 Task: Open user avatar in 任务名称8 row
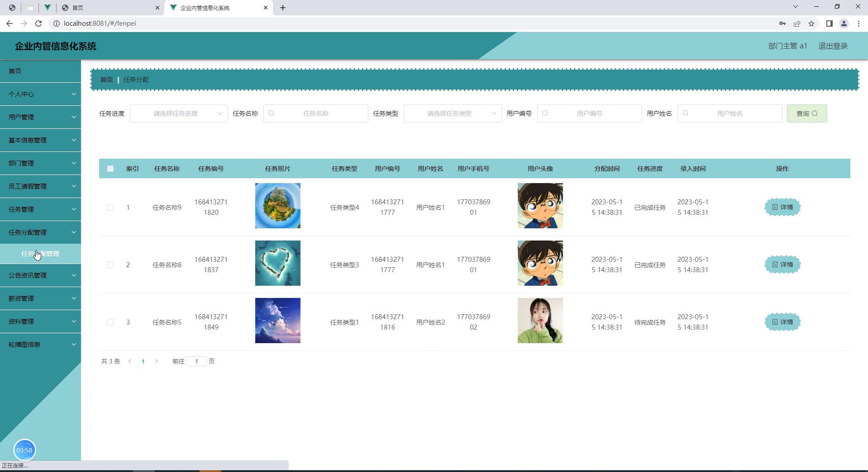point(540,263)
